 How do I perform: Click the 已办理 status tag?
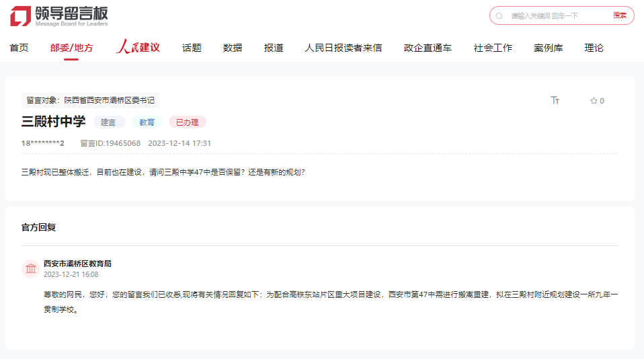click(188, 122)
